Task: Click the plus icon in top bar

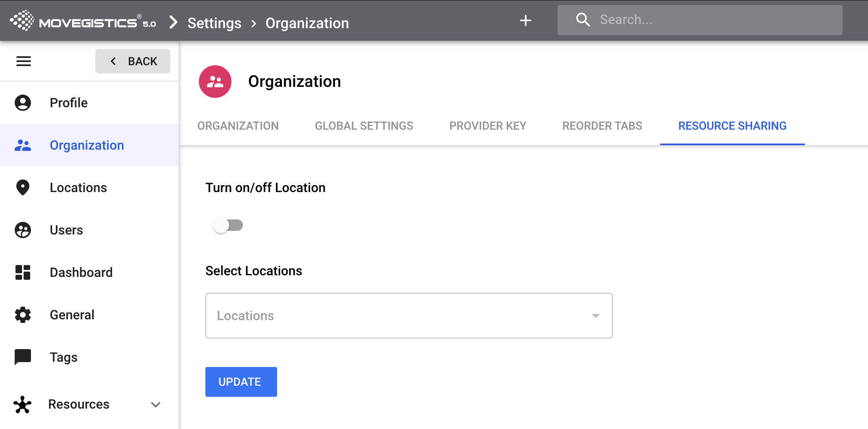Action: point(525,20)
